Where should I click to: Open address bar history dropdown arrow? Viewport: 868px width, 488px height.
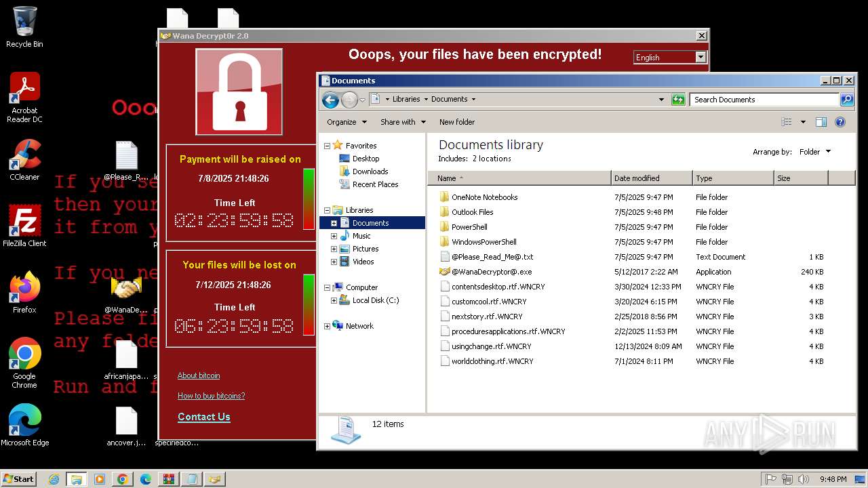click(661, 100)
